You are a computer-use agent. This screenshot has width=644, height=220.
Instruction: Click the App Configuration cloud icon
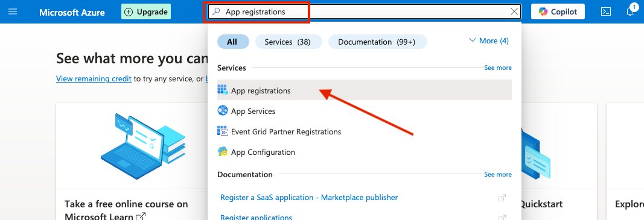click(x=223, y=152)
